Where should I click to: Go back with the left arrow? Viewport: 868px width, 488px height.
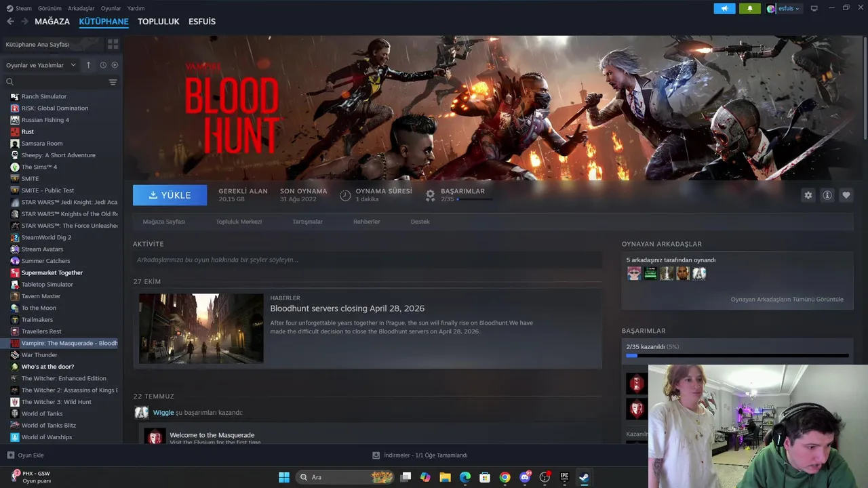(10, 22)
